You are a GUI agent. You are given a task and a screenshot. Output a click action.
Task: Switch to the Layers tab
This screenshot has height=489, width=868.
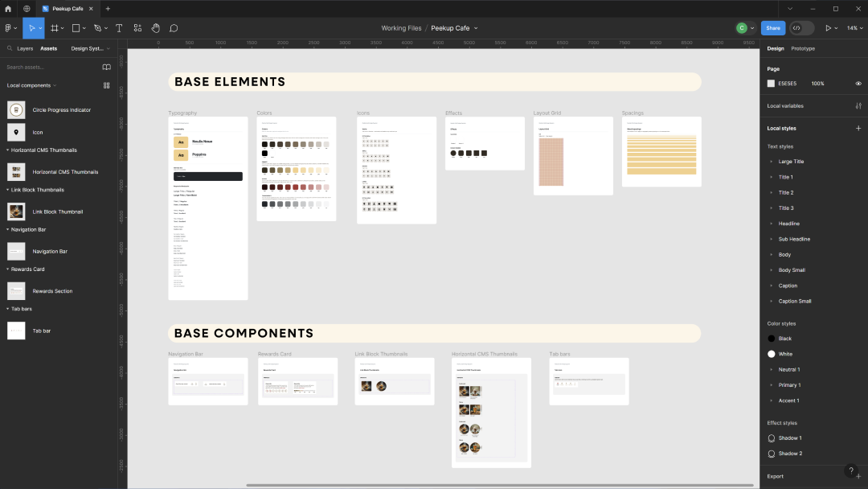point(25,48)
